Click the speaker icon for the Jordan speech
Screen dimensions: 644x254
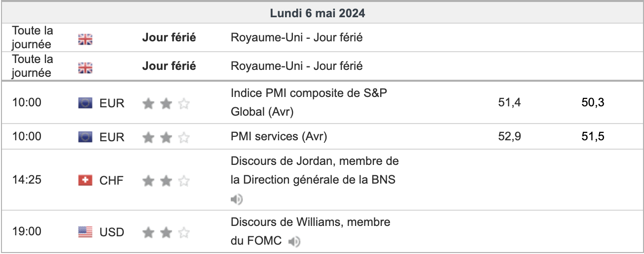[x=237, y=199]
